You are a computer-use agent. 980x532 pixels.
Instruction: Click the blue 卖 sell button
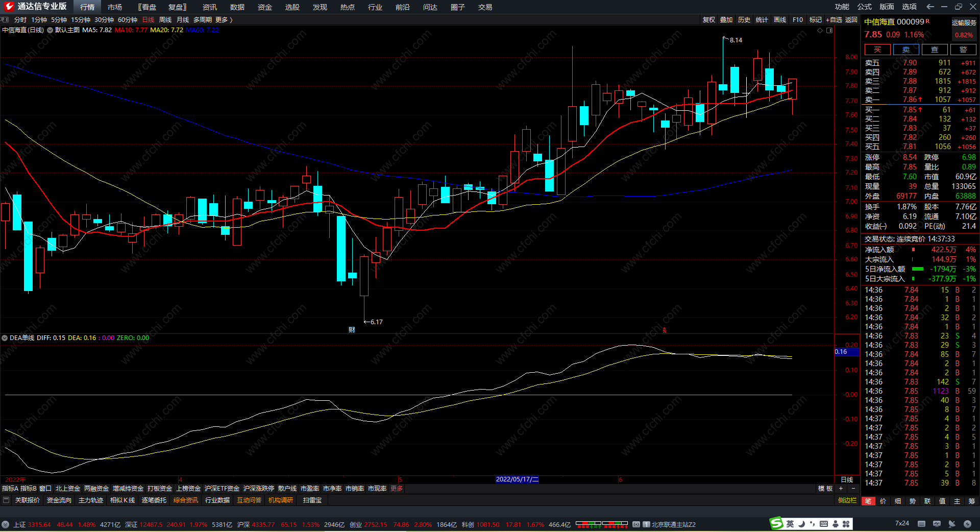coord(906,50)
